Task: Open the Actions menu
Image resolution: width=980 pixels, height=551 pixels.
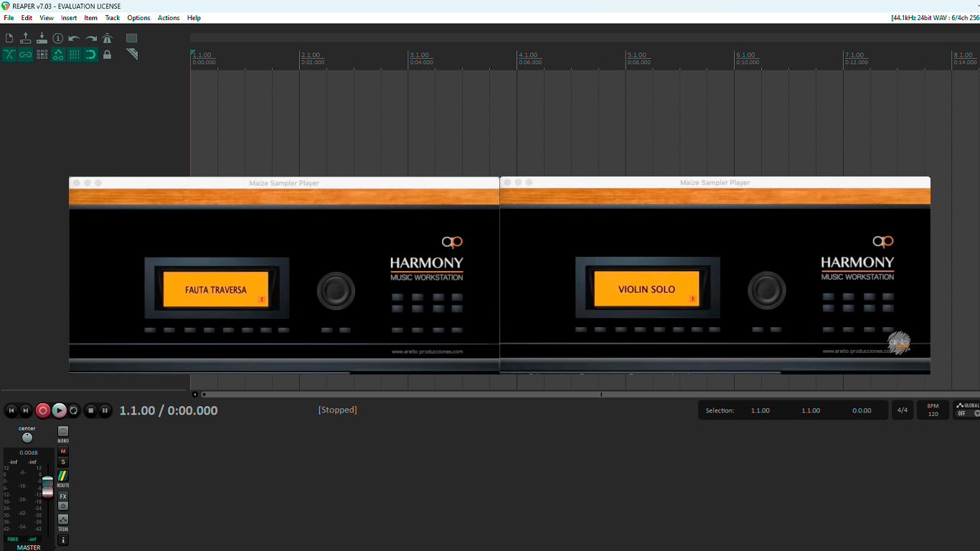Action: [x=169, y=18]
